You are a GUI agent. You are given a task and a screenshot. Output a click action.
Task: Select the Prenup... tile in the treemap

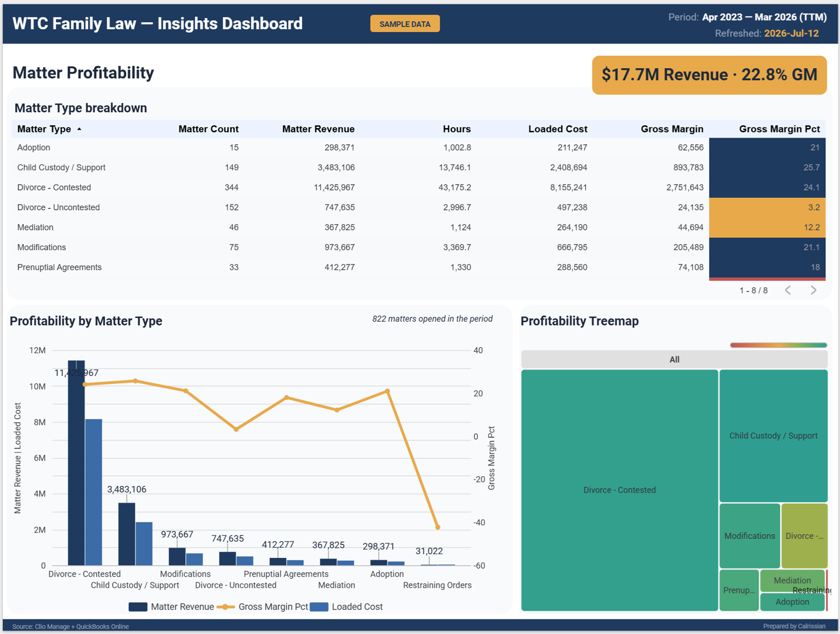tap(739, 590)
